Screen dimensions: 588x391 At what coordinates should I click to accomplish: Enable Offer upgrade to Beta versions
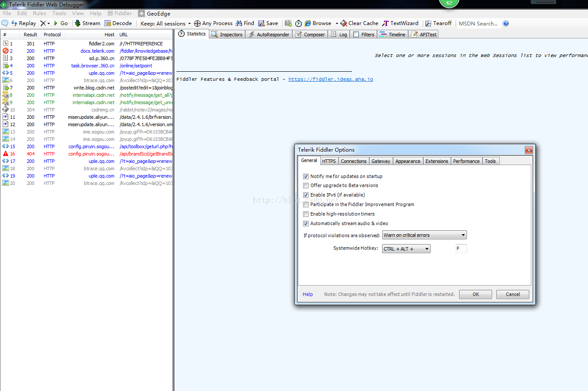306,185
